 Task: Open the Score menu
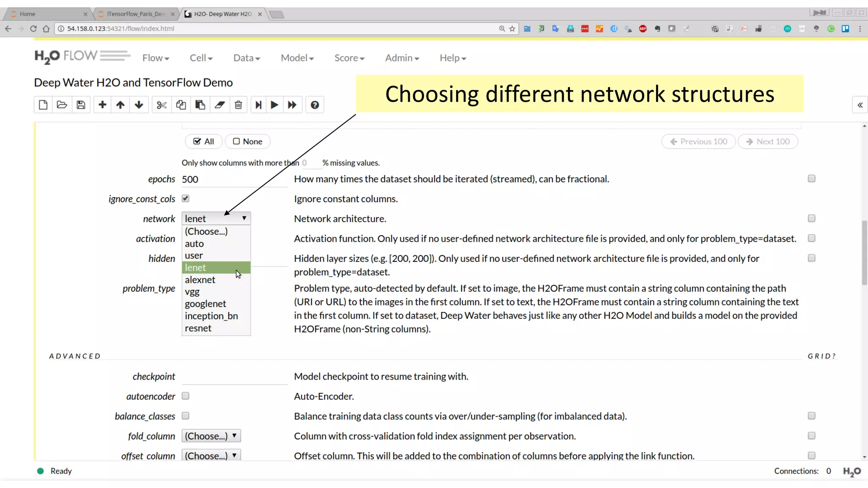pos(349,58)
